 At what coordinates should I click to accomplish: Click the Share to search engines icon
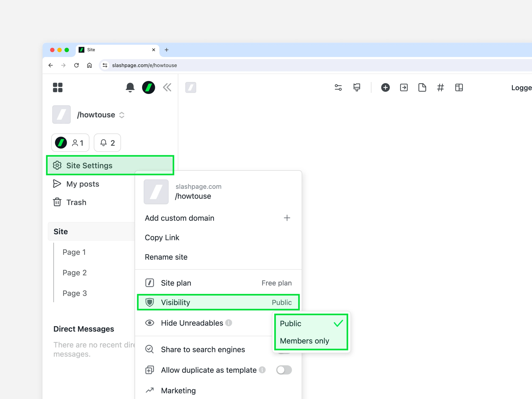click(150, 349)
